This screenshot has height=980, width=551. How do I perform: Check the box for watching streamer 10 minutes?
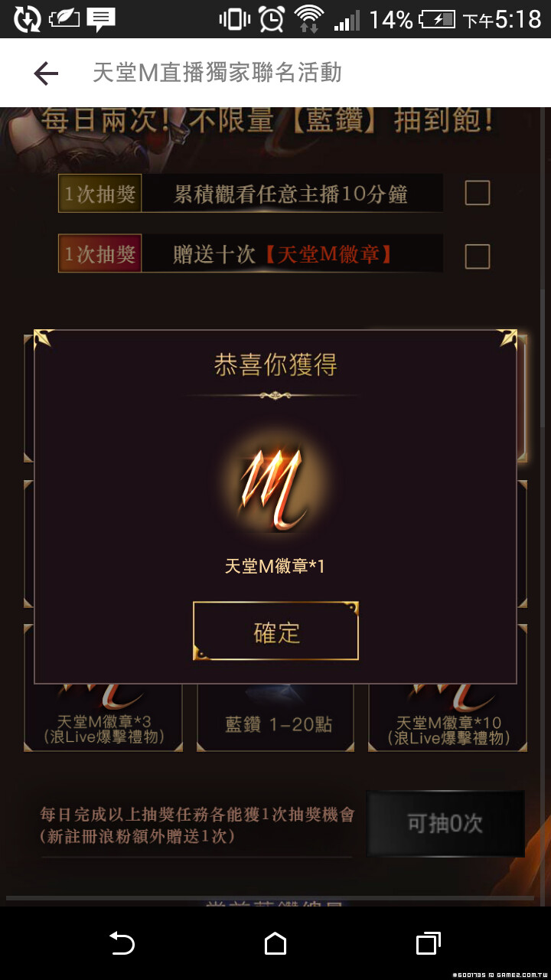click(x=478, y=193)
